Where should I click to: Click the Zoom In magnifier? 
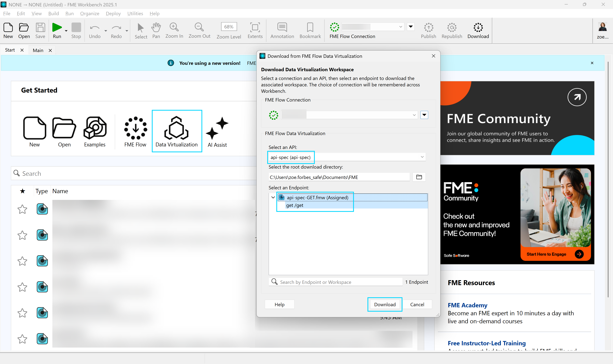pyautogui.click(x=174, y=27)
